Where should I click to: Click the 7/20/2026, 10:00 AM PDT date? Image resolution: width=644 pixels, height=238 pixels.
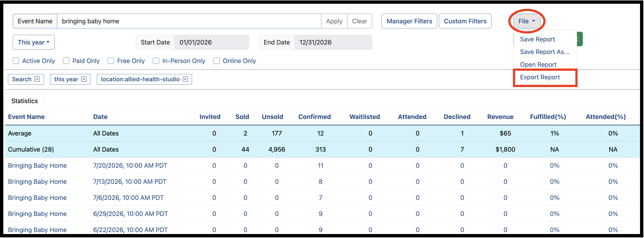(130, 165)
